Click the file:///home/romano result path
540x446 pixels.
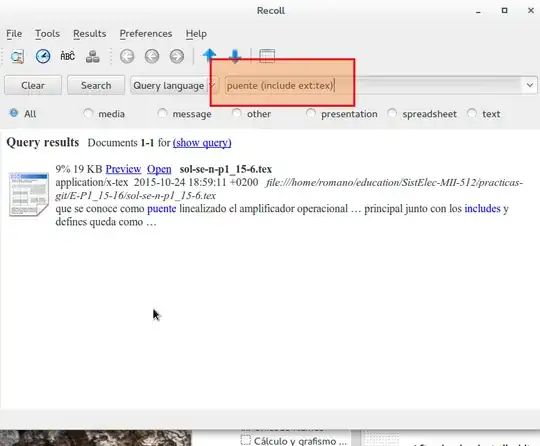[289, 189]
